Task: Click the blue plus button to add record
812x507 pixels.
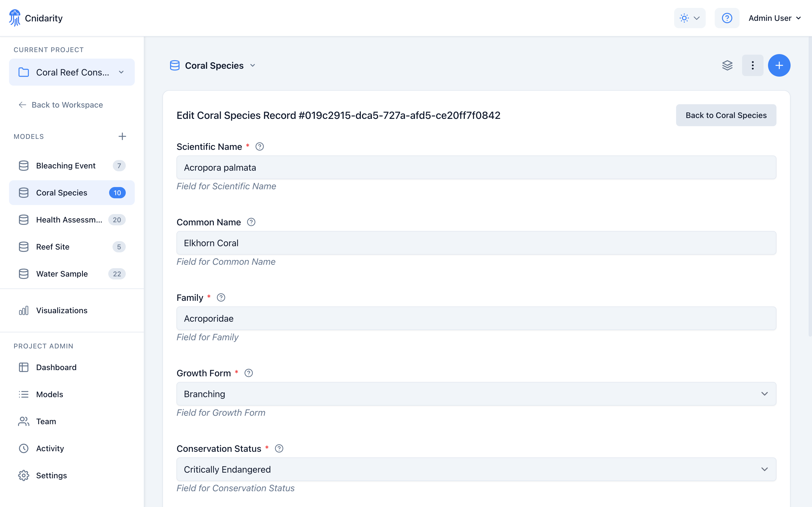Action: point(779,65)
